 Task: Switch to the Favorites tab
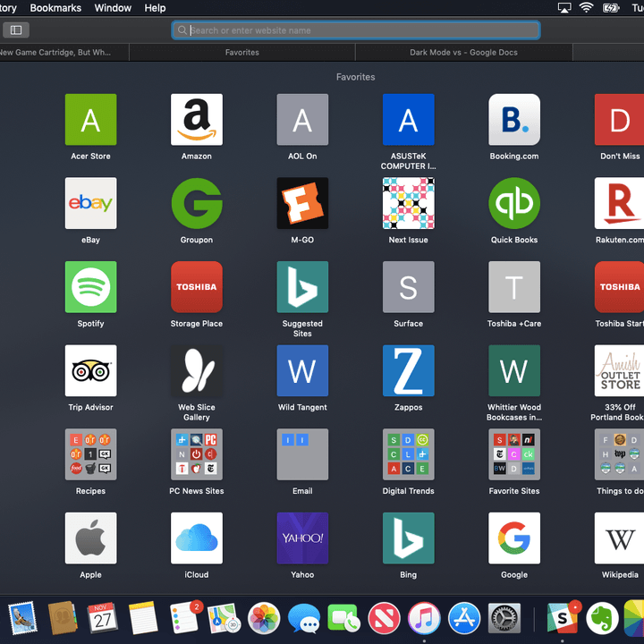[241, 53]
